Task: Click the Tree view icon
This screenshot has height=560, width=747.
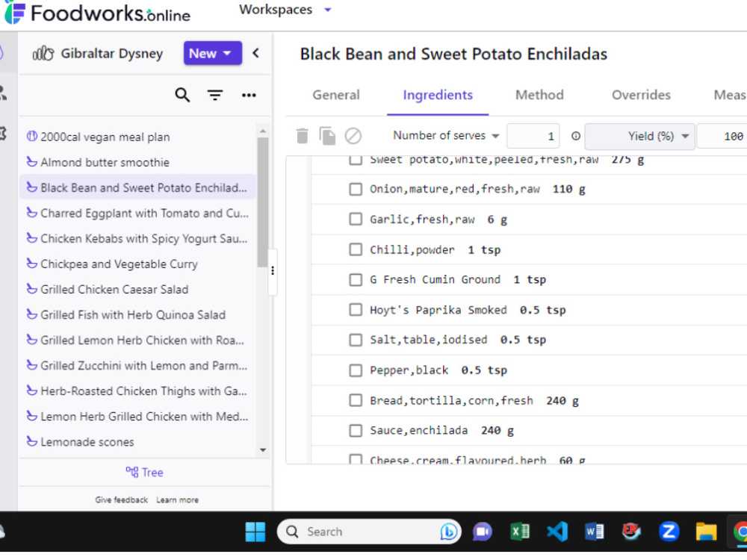Action: 132,472
